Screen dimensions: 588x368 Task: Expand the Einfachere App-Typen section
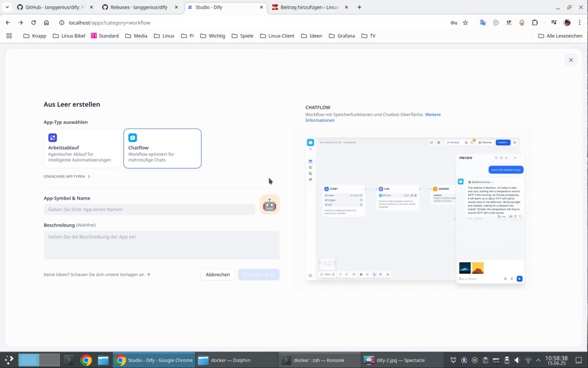(x=67, y=177)
